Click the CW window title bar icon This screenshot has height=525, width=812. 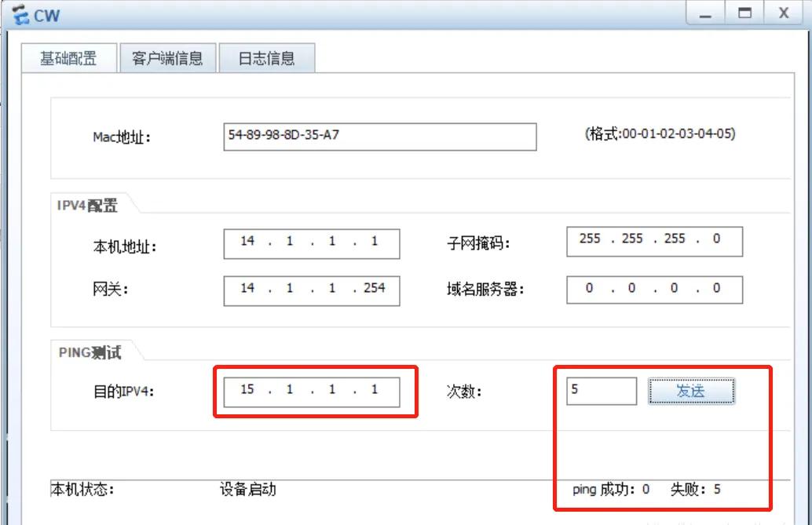(x=20, y=13)
